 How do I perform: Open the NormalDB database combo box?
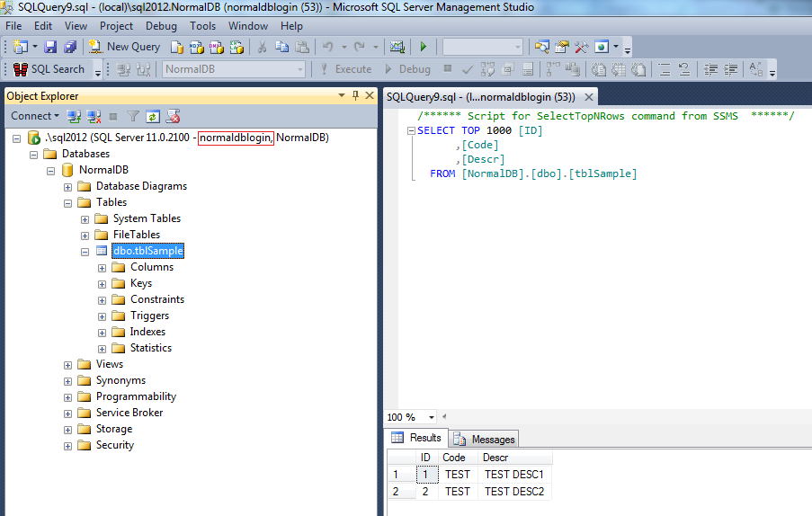pyautogui.click(x=234, y=69)
